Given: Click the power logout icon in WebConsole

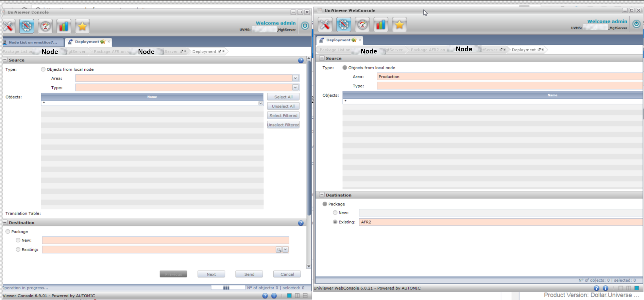Looking at the screenshot, I should coord(636,24).
